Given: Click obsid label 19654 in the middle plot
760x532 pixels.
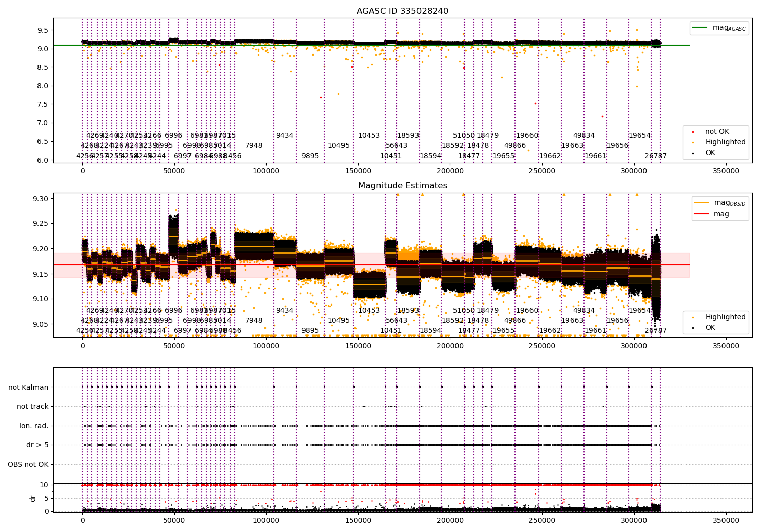Looking at the screenshot, I should coord(639,311).
